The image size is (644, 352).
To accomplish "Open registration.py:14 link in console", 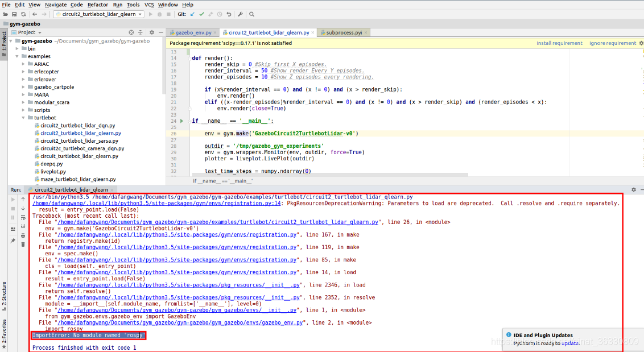I will (x=156, y=204).
